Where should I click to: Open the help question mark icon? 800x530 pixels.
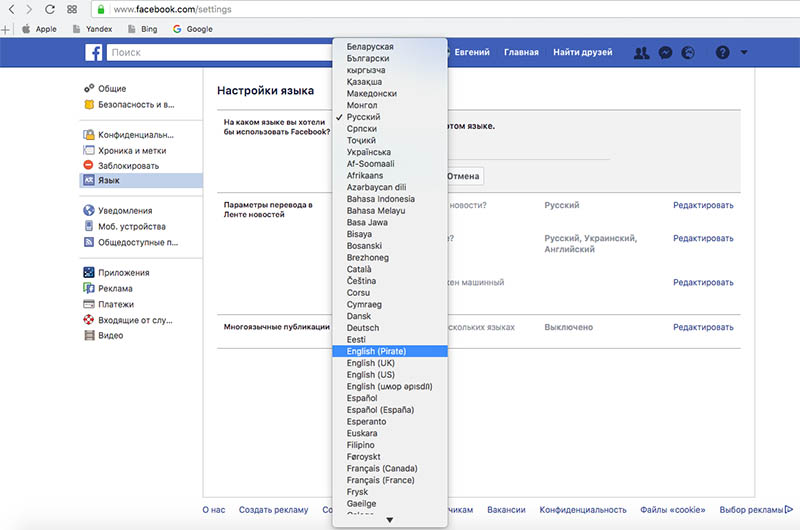722,52
